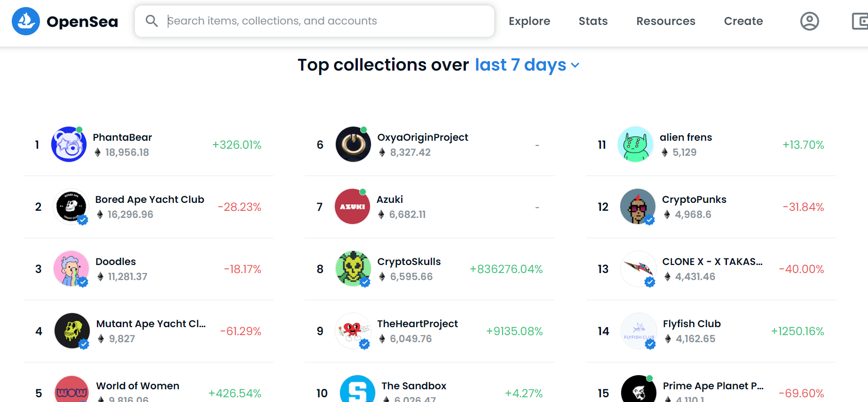Click the search magnifier icon

pyautogui.click(x=151, y=21)
